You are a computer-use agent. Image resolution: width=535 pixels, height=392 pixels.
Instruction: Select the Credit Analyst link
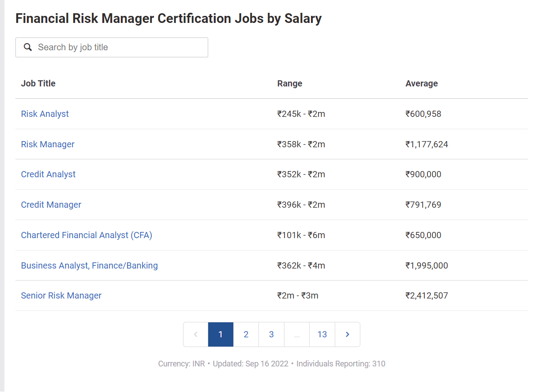pyautogui.click(x=48, y=174)
